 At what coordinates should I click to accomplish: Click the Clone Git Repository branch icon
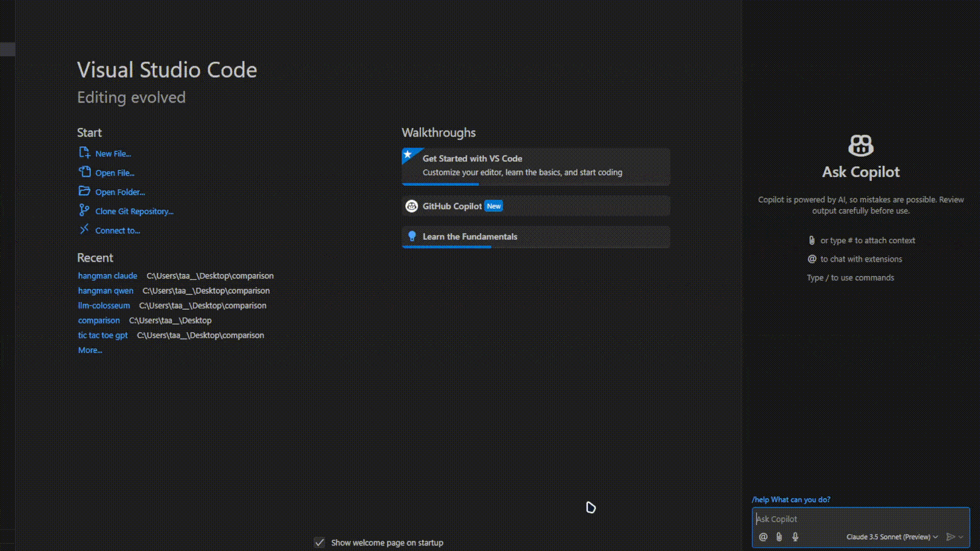pos(84,210)
